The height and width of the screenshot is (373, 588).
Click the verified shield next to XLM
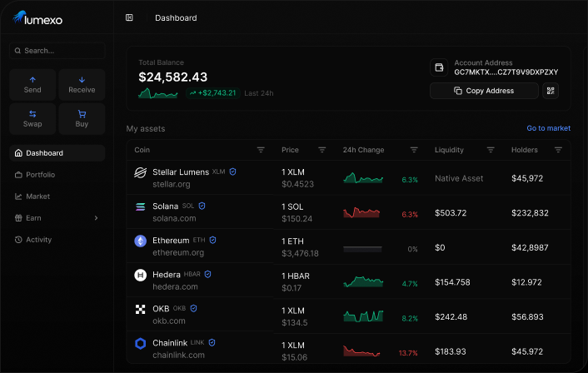click(233, 172)
